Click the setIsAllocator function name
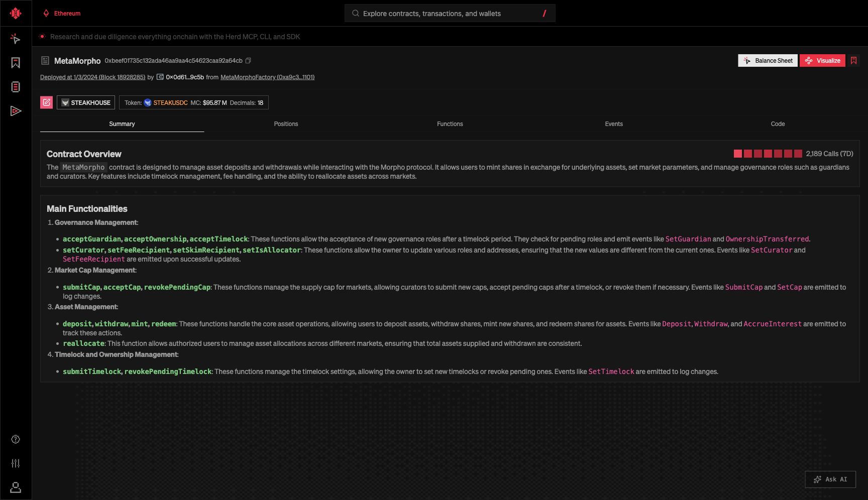Image resolution: width=868 pixels, height=500 pixels. [x=272, y=250]
